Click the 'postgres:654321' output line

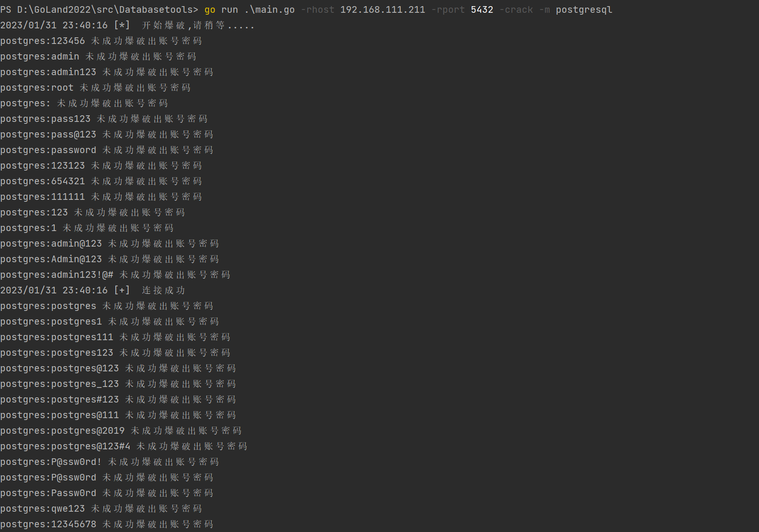coord(101,181)
